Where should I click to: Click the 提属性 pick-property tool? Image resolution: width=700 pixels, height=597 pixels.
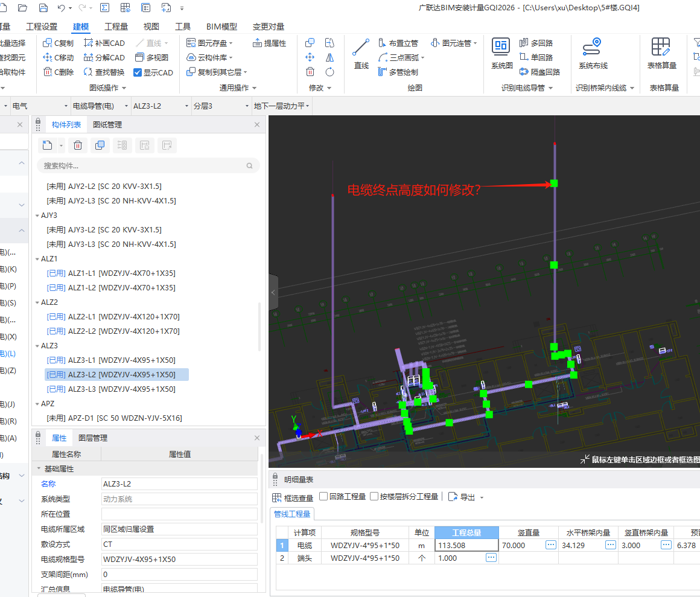269,43
